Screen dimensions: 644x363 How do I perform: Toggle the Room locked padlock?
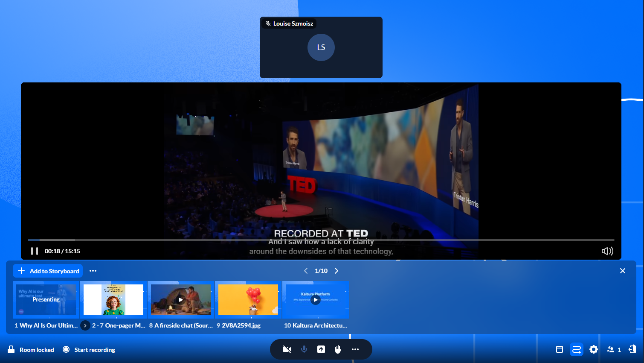click(x=12, y=349)
